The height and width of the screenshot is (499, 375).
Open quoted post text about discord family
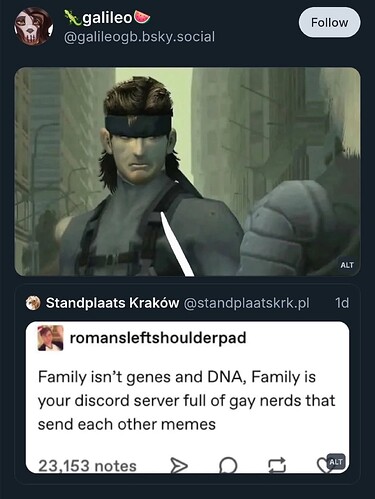[187, 401]
